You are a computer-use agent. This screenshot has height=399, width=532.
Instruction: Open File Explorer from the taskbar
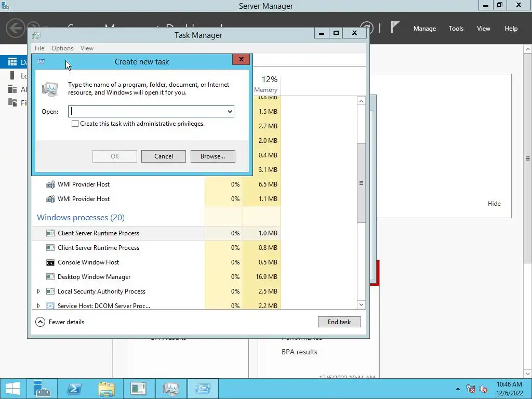[x=106, y=389]
